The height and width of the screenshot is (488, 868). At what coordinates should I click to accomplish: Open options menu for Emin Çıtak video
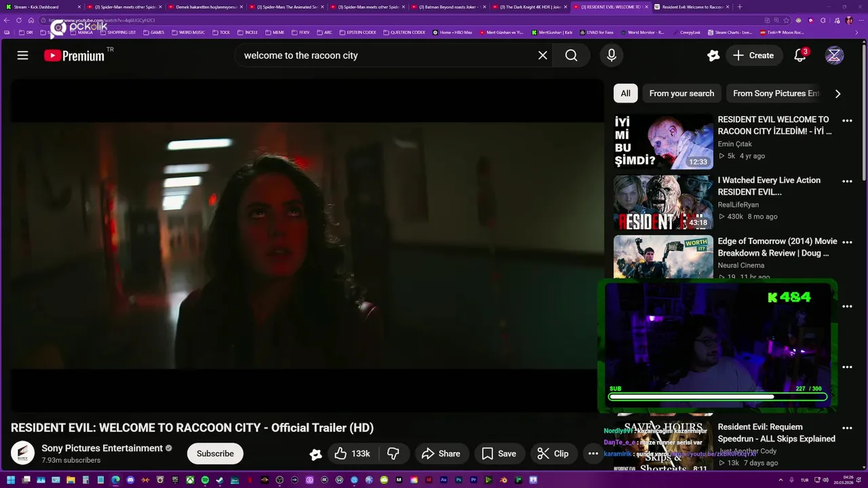pos(847,121)
